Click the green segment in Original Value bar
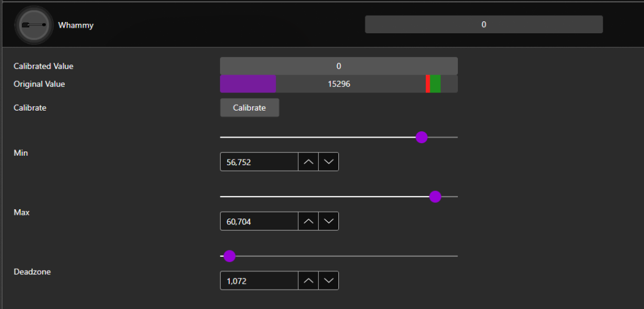644x309 pixels. (x=435, y=84)
